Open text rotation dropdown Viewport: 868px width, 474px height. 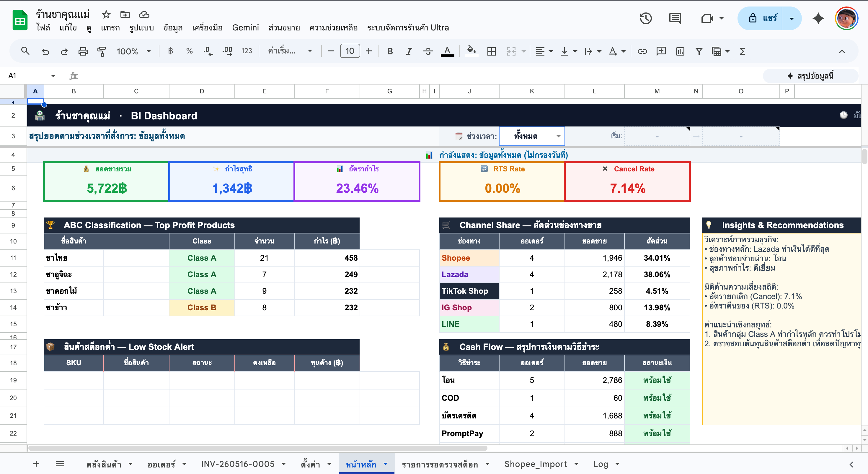click(x=617, y=51)
